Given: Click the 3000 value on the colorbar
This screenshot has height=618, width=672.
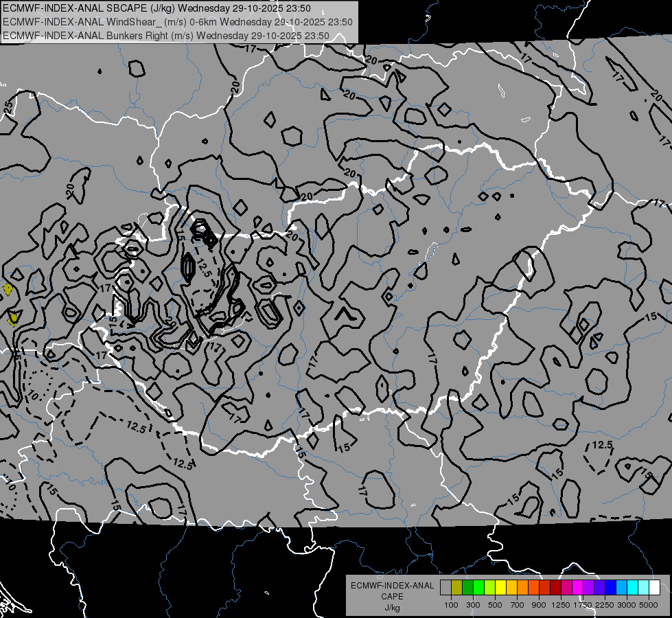Looking at the screenshot, I should coord(627,605).
